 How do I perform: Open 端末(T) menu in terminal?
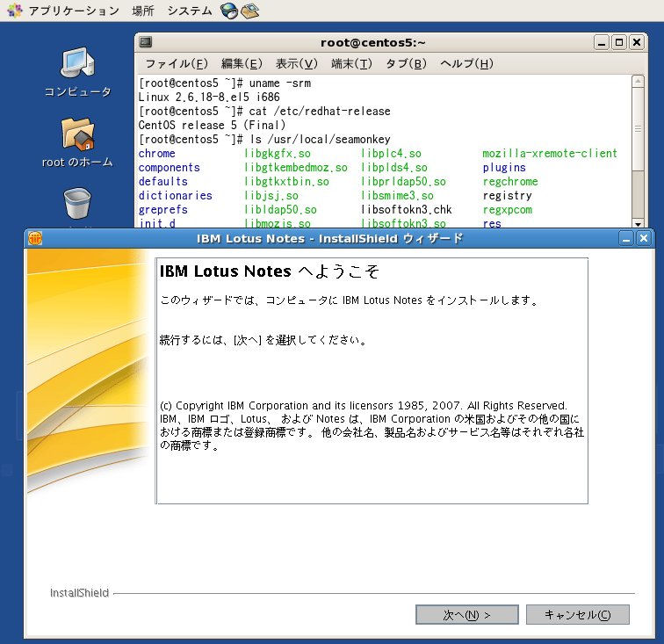(x=351, y=63)
